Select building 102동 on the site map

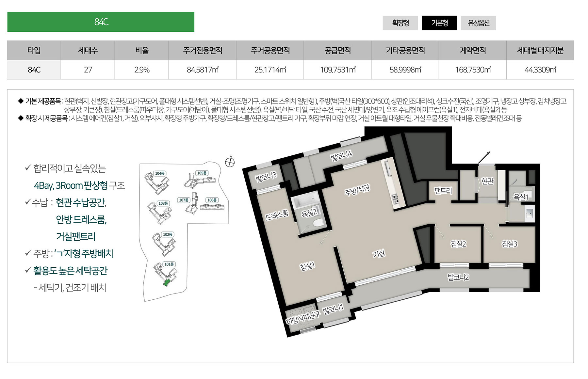pos(168,234)
